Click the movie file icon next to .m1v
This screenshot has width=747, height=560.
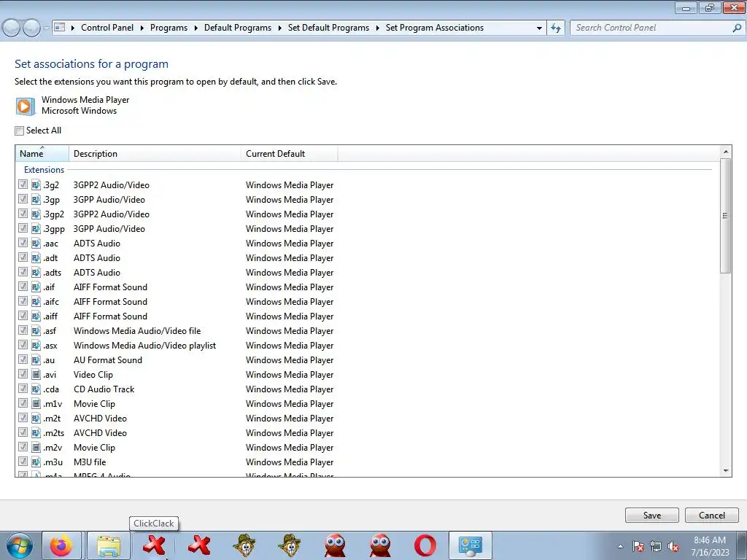tap(36, 404)
